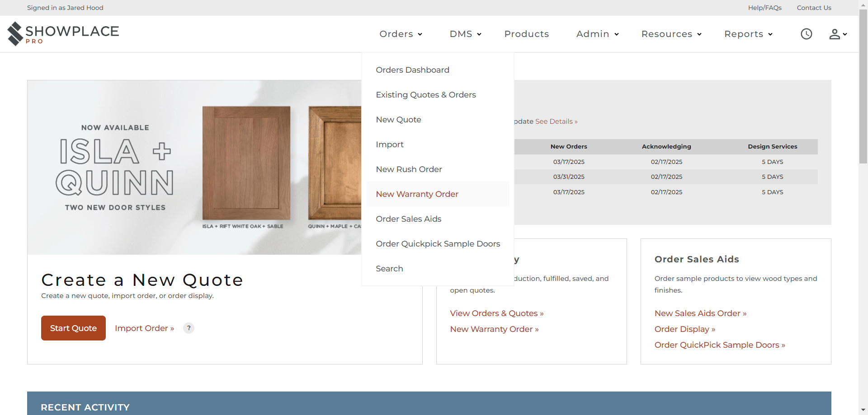Image resolution: width=868 pixels, height=415 pixels.
Task: Click the scrollbar down arrow
Action: click(863, 410)
